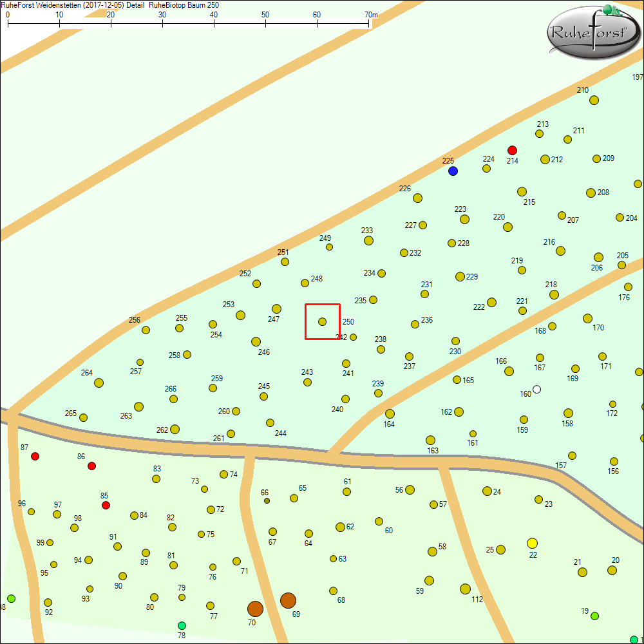This screenshot has height=644, width=644.
Task: Click the white tree marker 160
Action: tap(536, 389)
